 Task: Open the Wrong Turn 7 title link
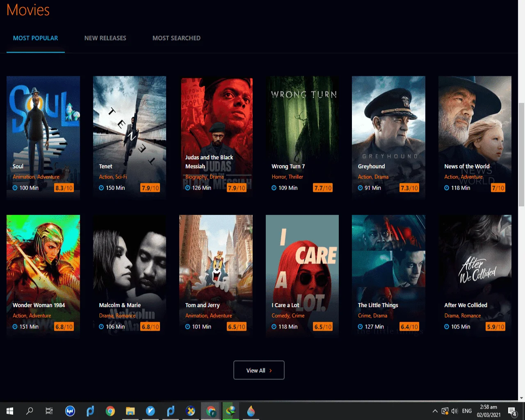[288, 167]
